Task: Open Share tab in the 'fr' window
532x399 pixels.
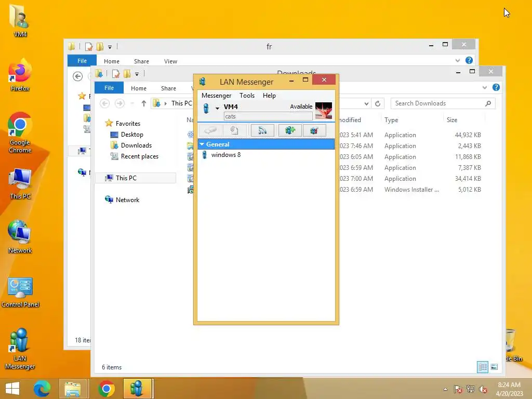Action: pos(141,61)
